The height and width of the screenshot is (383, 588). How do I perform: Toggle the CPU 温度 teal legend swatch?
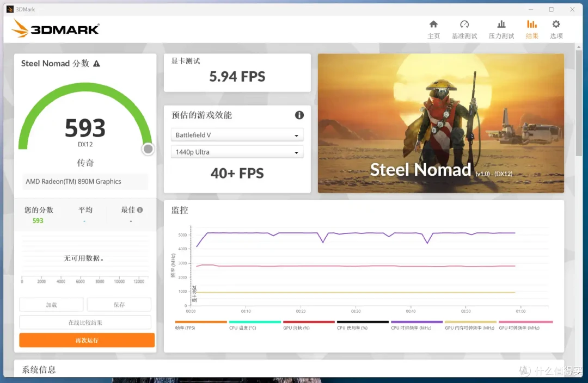255,322
